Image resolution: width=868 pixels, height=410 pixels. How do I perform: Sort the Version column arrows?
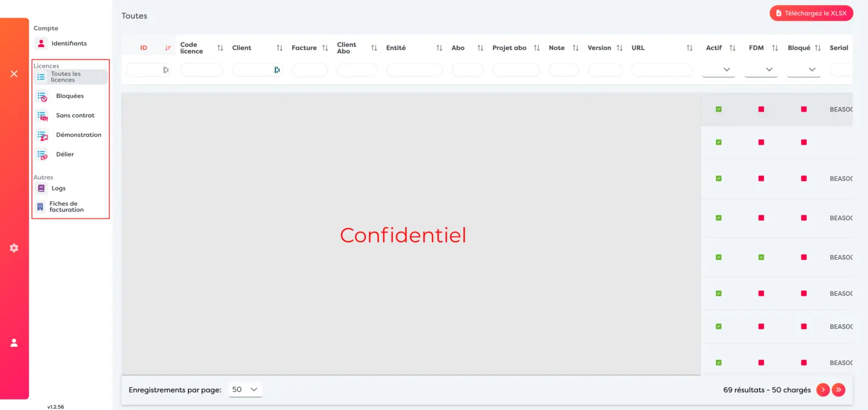[x=619, y=48]
